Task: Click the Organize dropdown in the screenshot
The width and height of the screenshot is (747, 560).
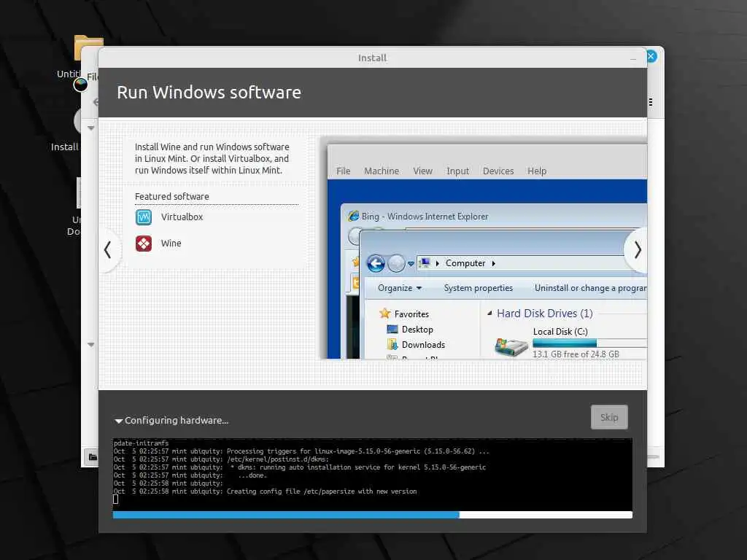Action: (x=399, y=288)
